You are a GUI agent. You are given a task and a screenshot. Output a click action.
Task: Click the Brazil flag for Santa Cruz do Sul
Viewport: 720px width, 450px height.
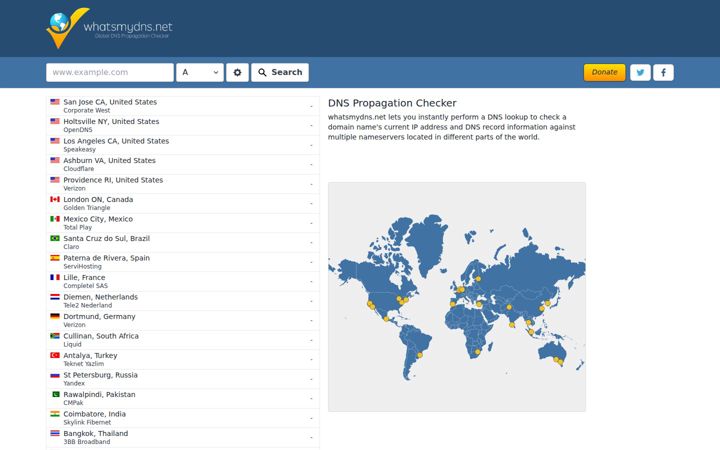(x=55, y=238)
